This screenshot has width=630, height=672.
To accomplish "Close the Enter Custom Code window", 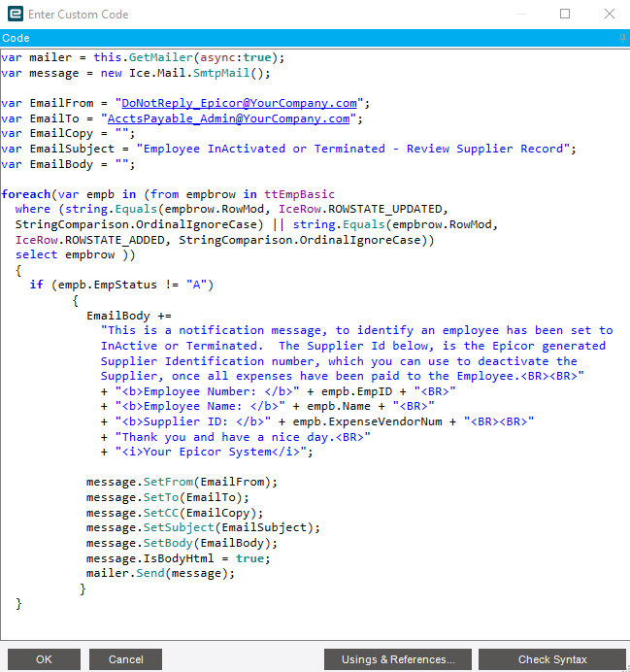I will (610, 14).
